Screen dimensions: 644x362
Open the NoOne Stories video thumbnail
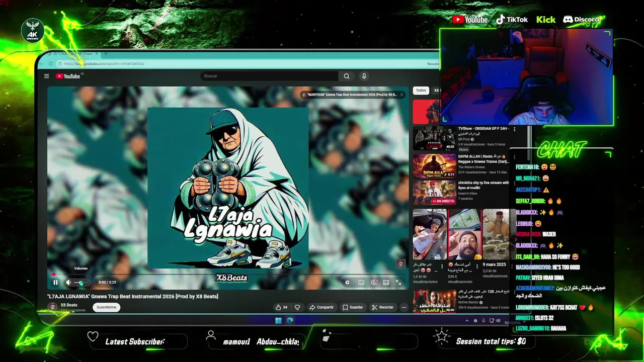pos(435,301)
